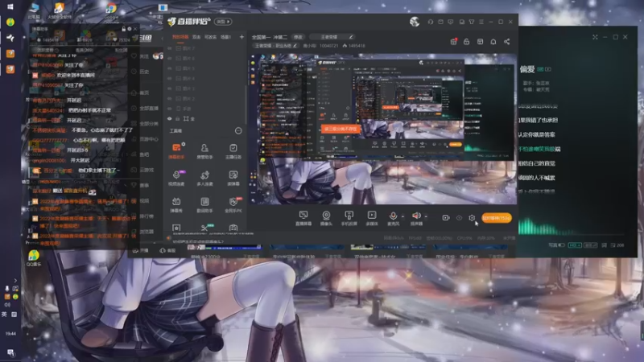Open feedback message icon in title bar

coord(451,22)
